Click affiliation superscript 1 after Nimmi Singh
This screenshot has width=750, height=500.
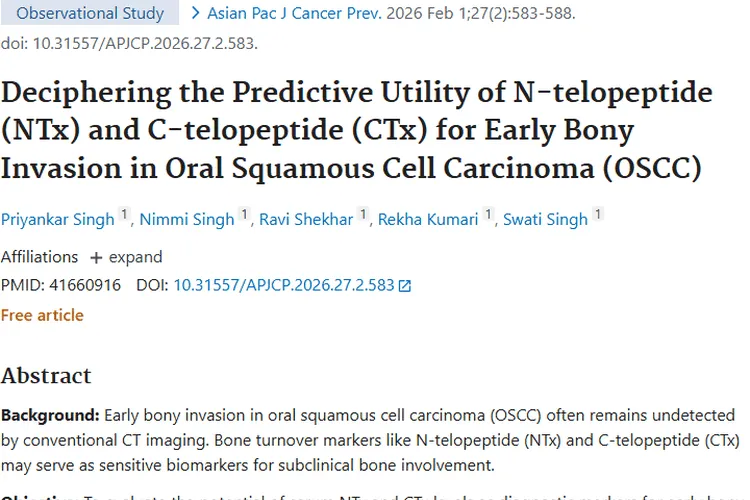pyautogui.click(x=244, y=214)
